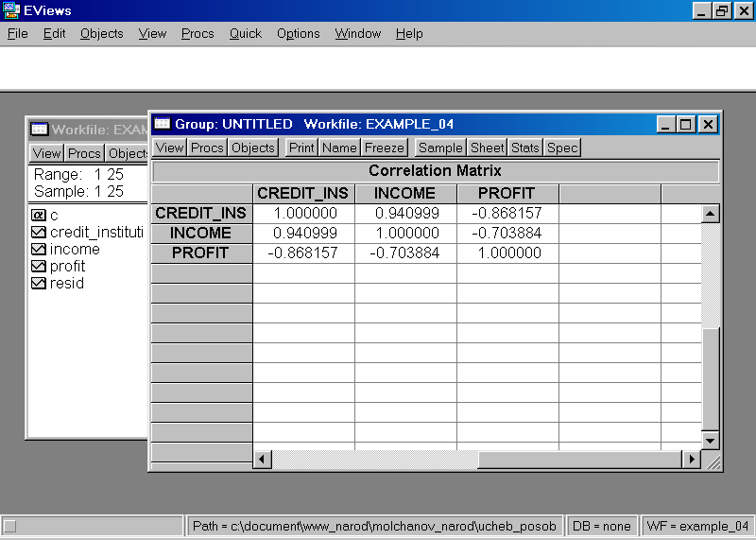Open the Procs menu in main menu bar
This screenshot has width=756, height=540.
(x=198, y=33)
